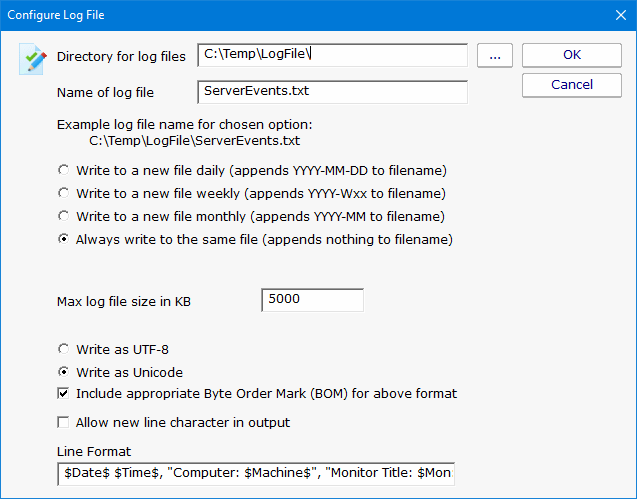The height and width of the screenshot is (499, 637).
Task: Confirm settings with the OK button
Action: coord(572,55)
